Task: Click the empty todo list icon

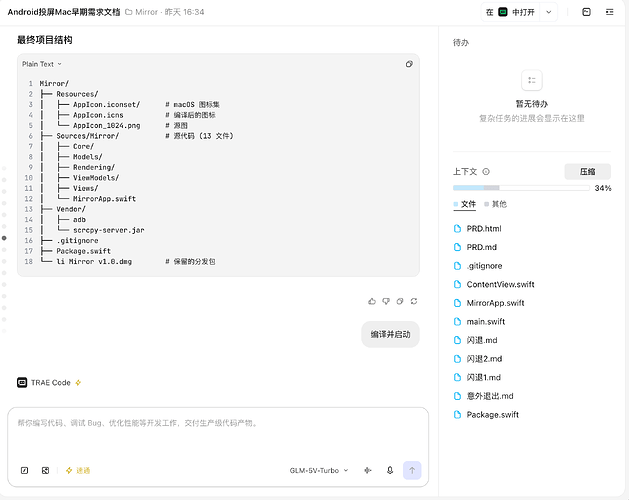Action: point(532,80)
